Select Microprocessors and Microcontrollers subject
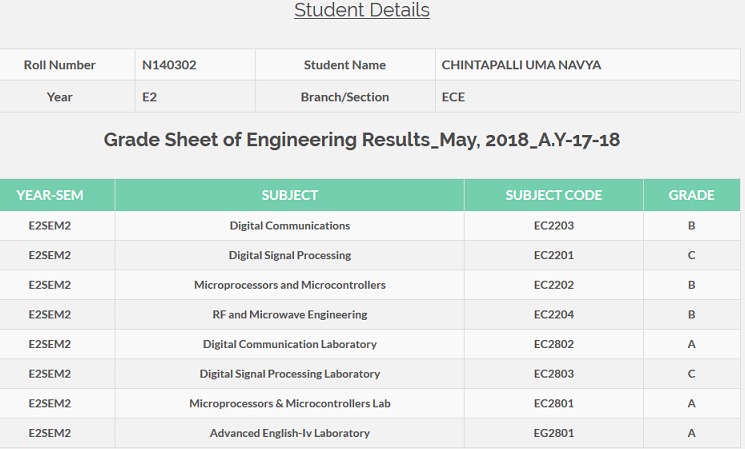 pos(290,285)
